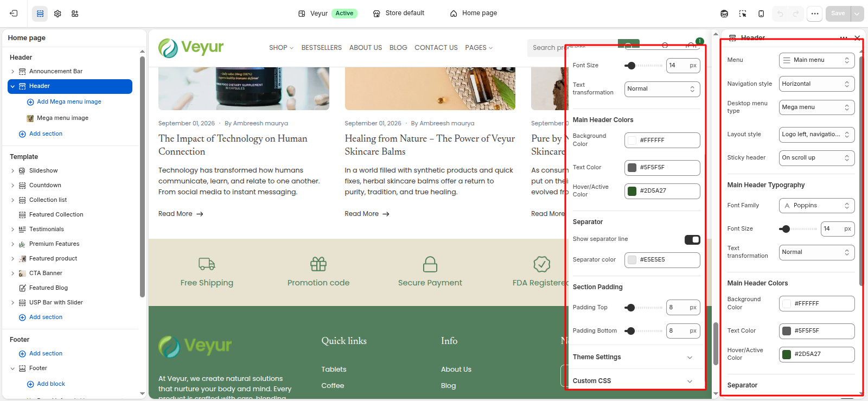The height and width of the screenshot is (401, 868).
Task: Open the Separator color swatch
Action: point(632,260)
